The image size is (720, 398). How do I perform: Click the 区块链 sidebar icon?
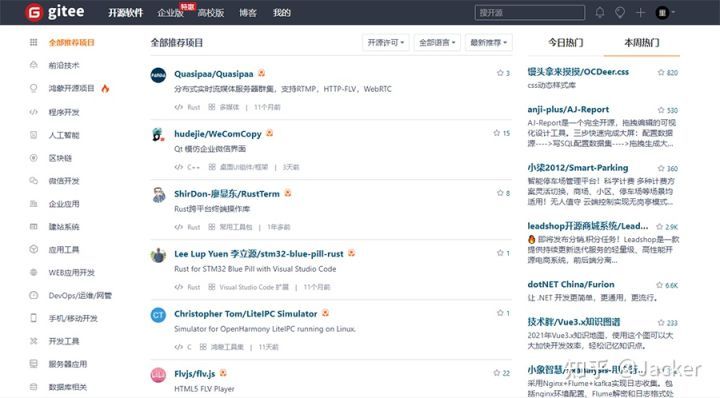[x=34, y=158]
